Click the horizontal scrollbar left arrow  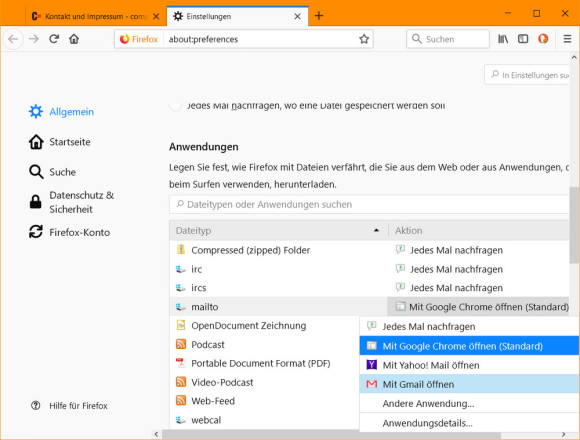[156, 434]
